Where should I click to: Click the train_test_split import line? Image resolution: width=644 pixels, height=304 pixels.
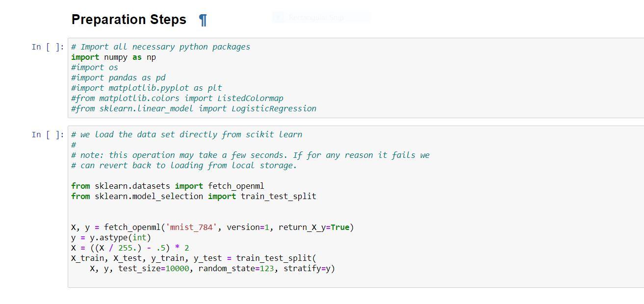(x=194, y=196)
